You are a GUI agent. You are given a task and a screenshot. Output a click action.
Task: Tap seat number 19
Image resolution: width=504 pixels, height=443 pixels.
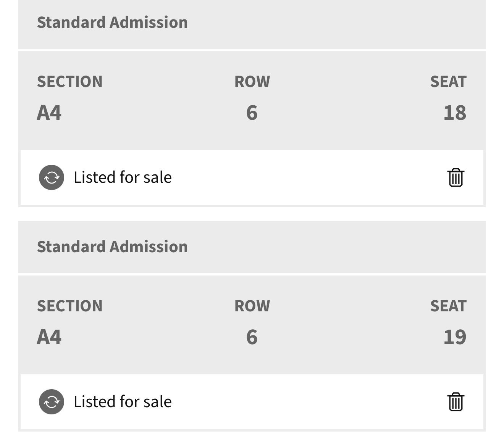(454, 337)
